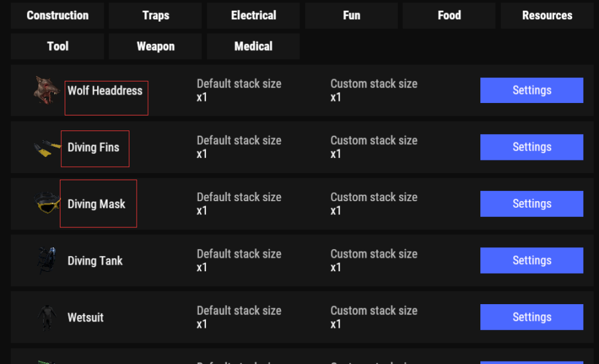Open Settings for Diving Tank
This screenshot has width=599, height=364.
pos(531,260)
